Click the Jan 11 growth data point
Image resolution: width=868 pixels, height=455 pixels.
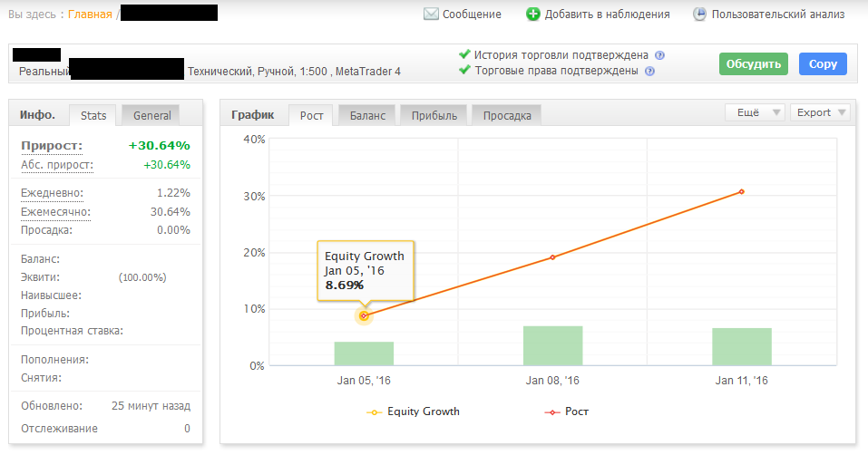tap(741, 191)
